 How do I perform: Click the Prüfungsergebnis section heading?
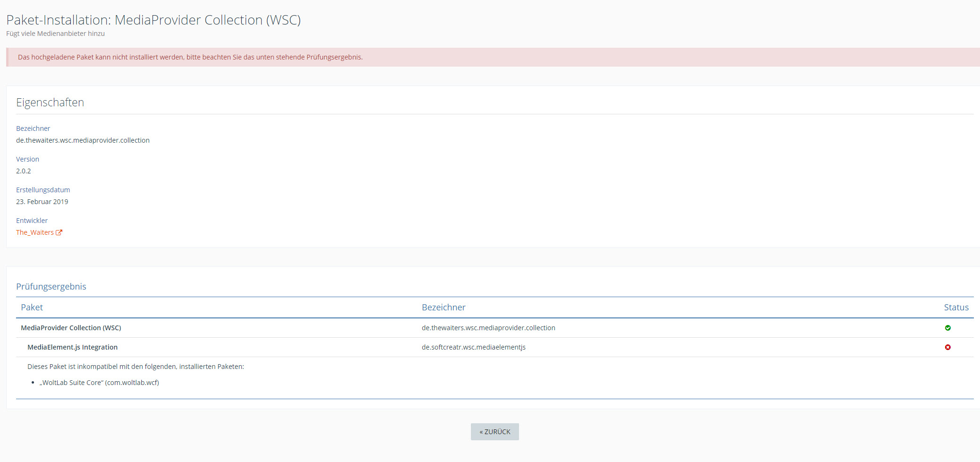click(x=51, y=287)
